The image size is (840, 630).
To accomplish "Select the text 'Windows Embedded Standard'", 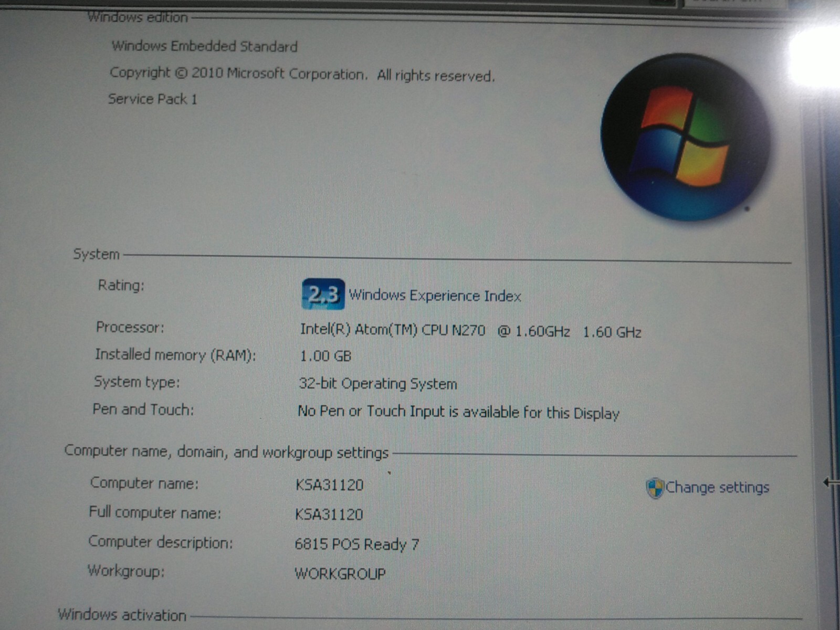I will 204,46.
